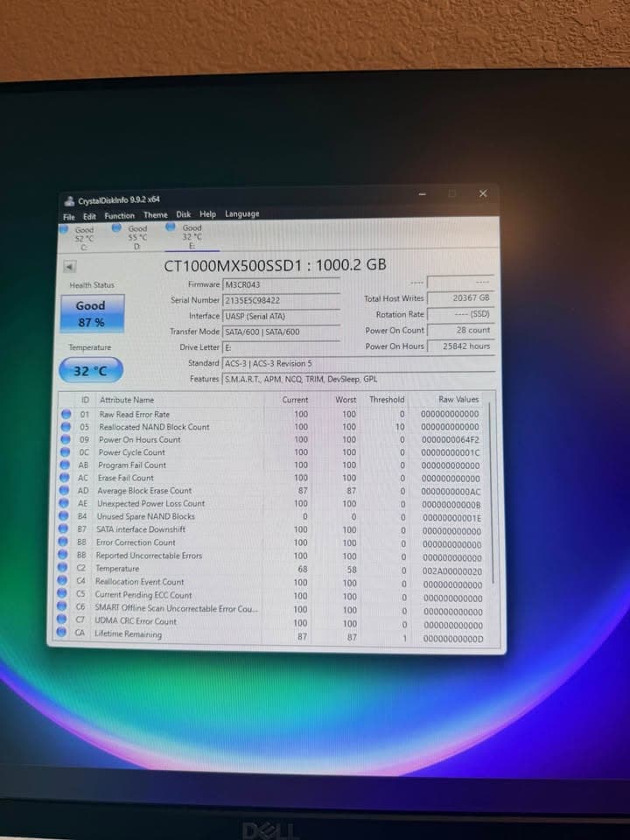
Task: Open the Edit menu
Action: pyautogui.click(x=89, y=216)
